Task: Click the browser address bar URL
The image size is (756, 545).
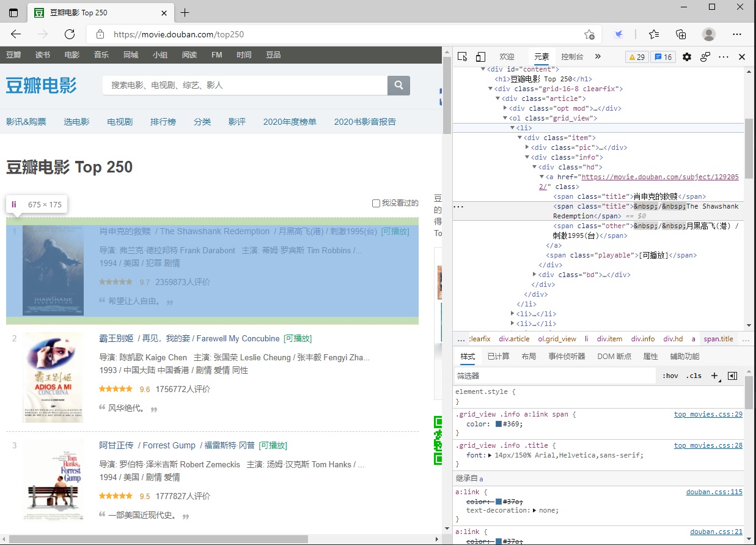Action: point(178,34)
